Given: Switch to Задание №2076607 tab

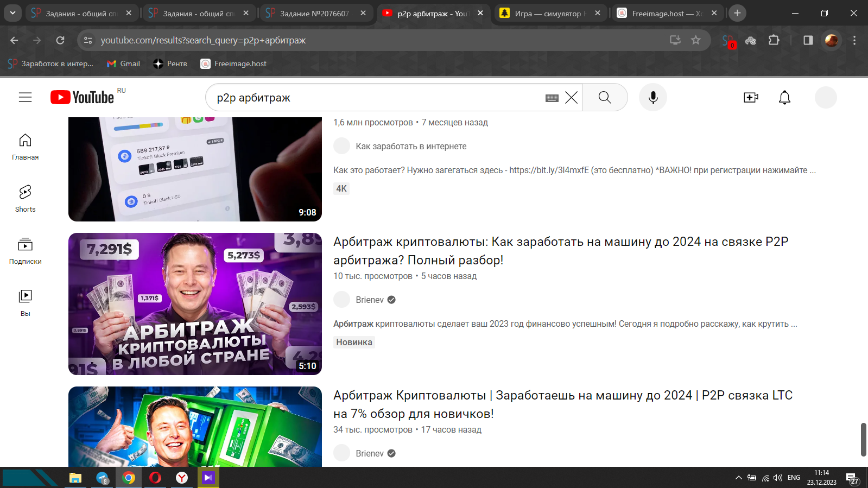Looking at the screenshot, I should (x=315, y=13).
